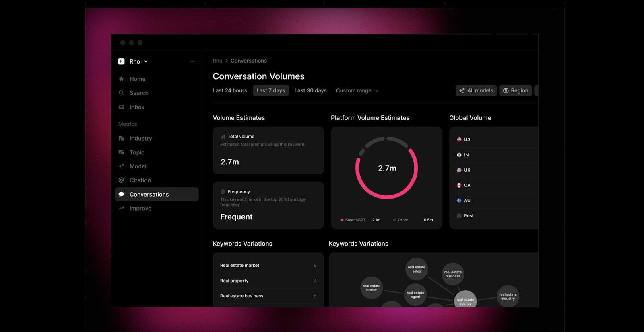Toggle the Other legend item
644x332 pixels.
[x=400, y=220]
